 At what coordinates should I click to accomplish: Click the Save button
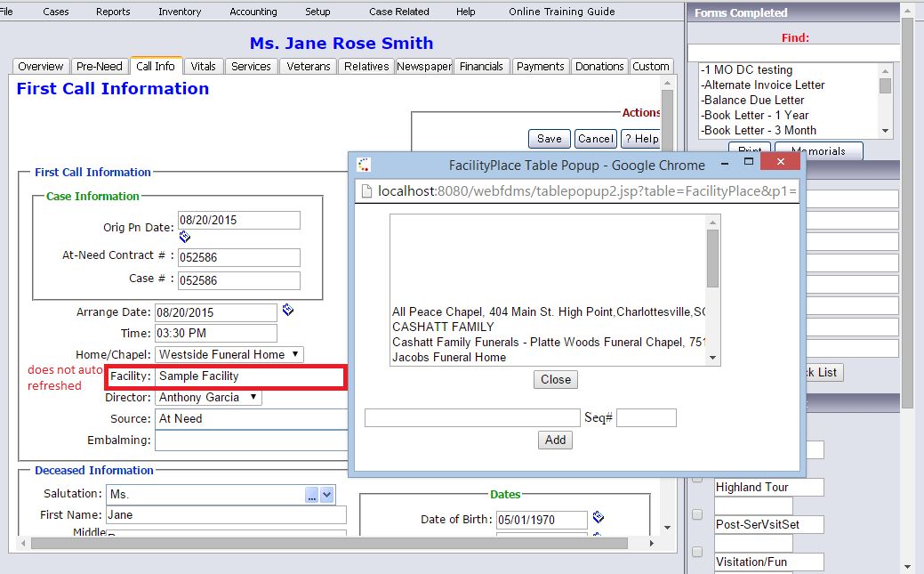tap(550, 139)
